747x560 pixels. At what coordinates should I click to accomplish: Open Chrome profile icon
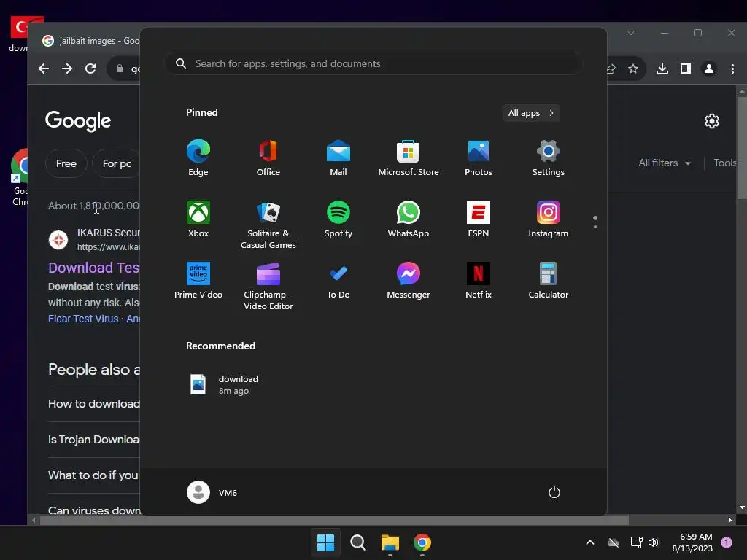pyautogui.click(x=709, y=69)
